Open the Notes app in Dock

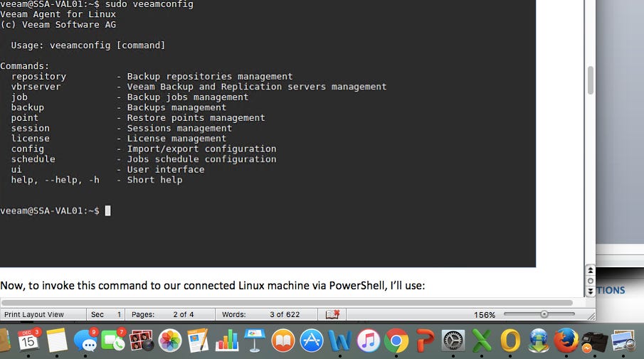(57, 340)
